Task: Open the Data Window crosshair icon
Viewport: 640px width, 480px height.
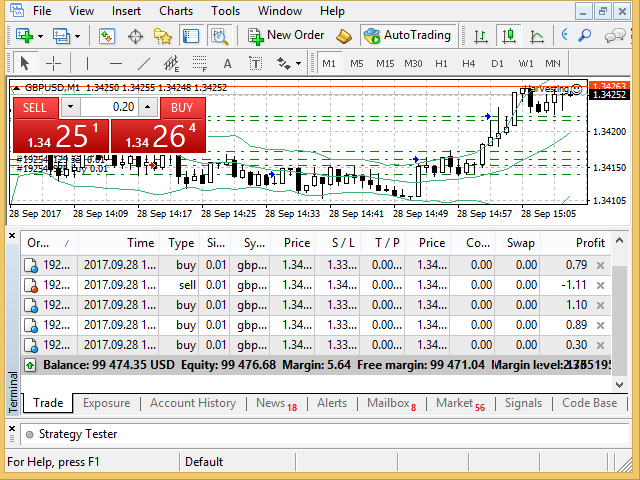Action: tap(135, 36)
